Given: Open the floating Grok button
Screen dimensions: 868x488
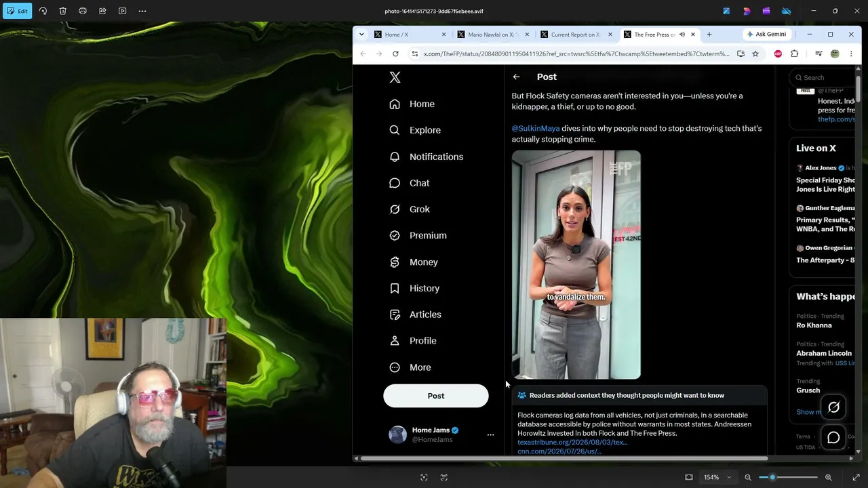Looking at the screenshot, I should tap(833, 407).
